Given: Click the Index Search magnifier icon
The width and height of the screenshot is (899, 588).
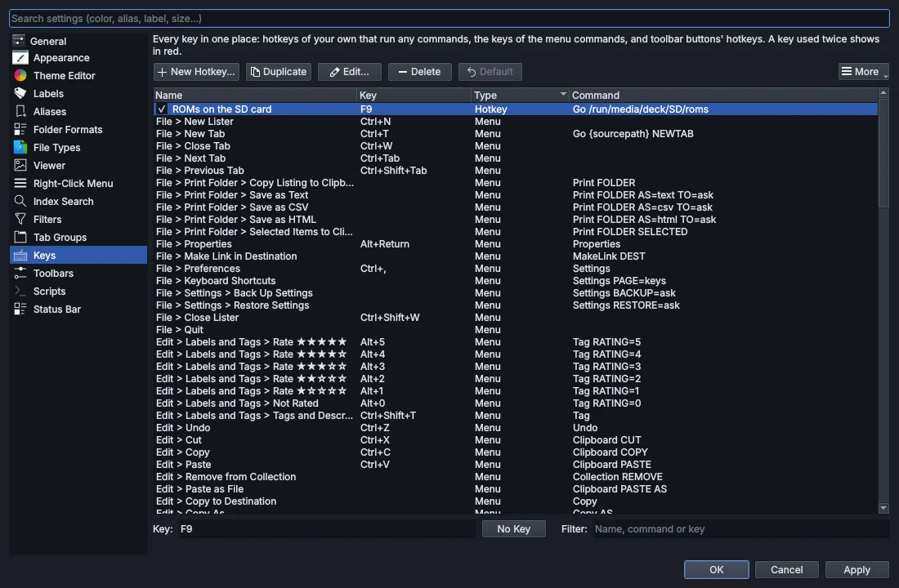Looking at the screenshot, I should [20, 201].
